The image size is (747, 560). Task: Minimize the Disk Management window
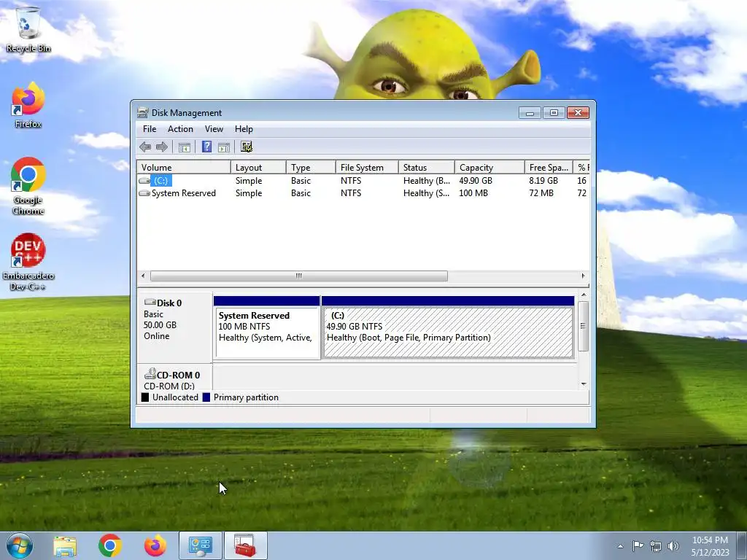click(530, 113)
